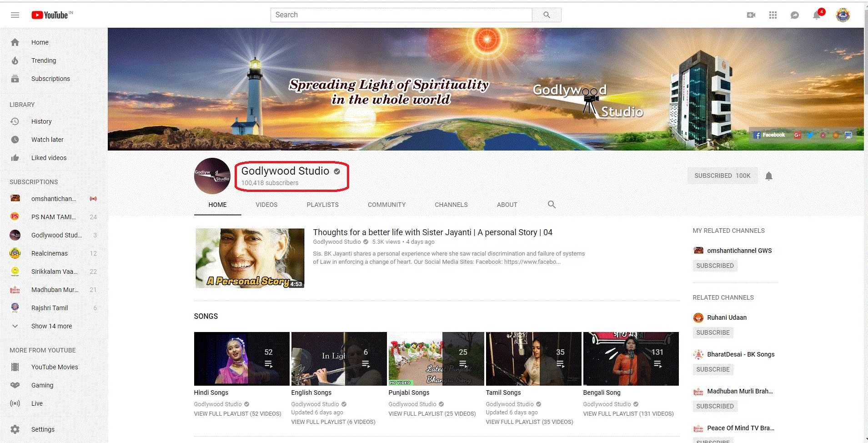Image resolution: width=868 pixels, height=443 pixels.
Task: Click Godlywood Studio channel avatar
Action: (212, 176)
